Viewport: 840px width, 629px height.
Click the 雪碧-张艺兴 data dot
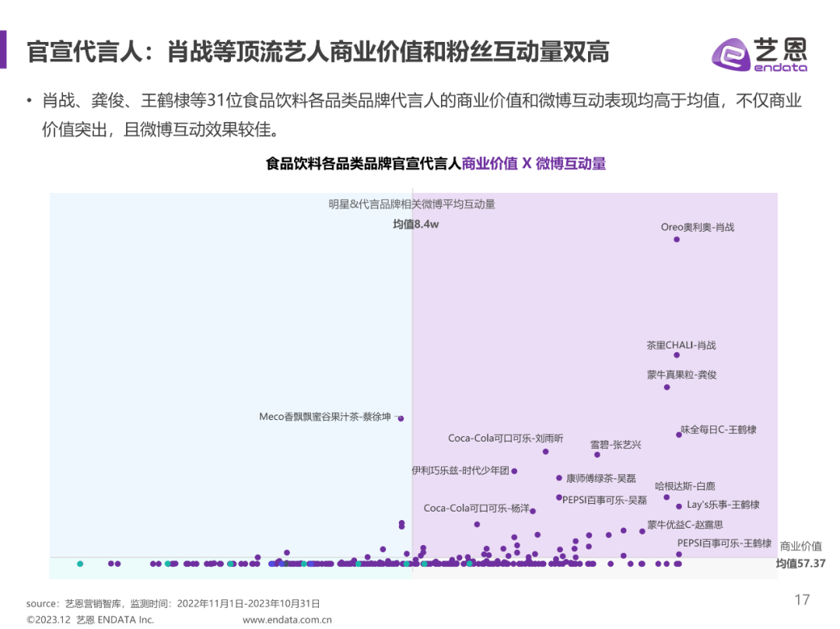pyautogui.click(x=597, y=455)
